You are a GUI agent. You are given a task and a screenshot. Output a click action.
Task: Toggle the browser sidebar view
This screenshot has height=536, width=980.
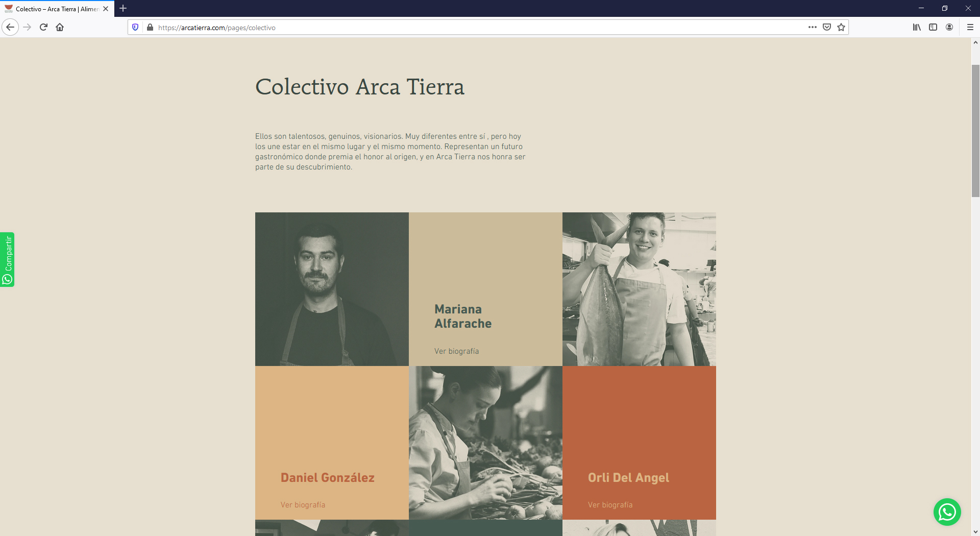933,27
